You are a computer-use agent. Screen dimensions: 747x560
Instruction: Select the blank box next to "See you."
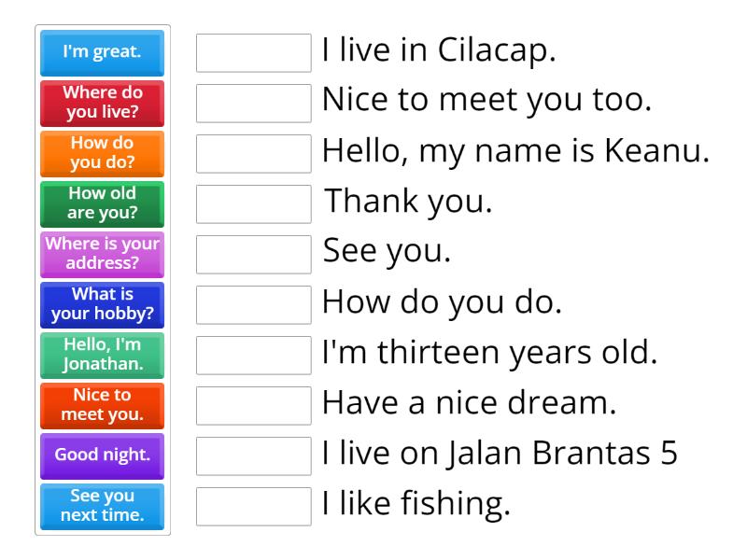pyautogui.click(x=254, y=255)
